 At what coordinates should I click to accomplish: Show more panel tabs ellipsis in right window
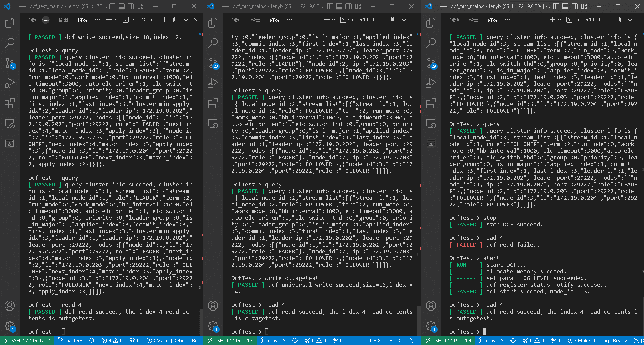coord(508,20)
